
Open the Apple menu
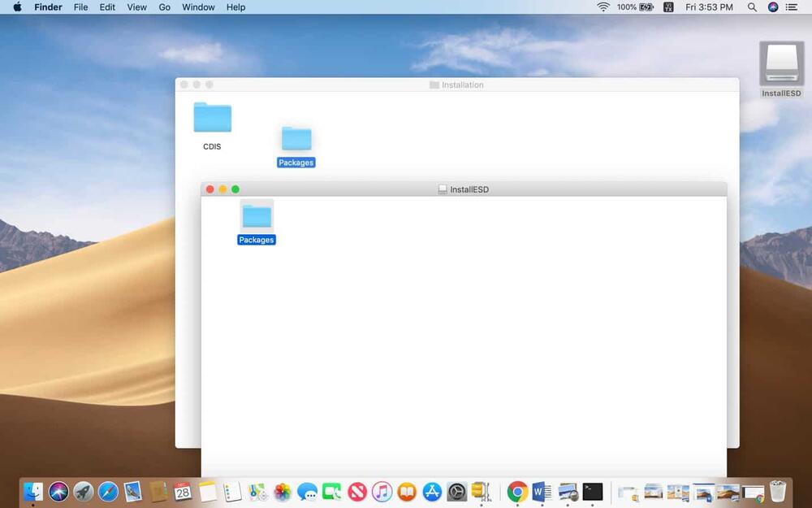[x=17, y=7]
